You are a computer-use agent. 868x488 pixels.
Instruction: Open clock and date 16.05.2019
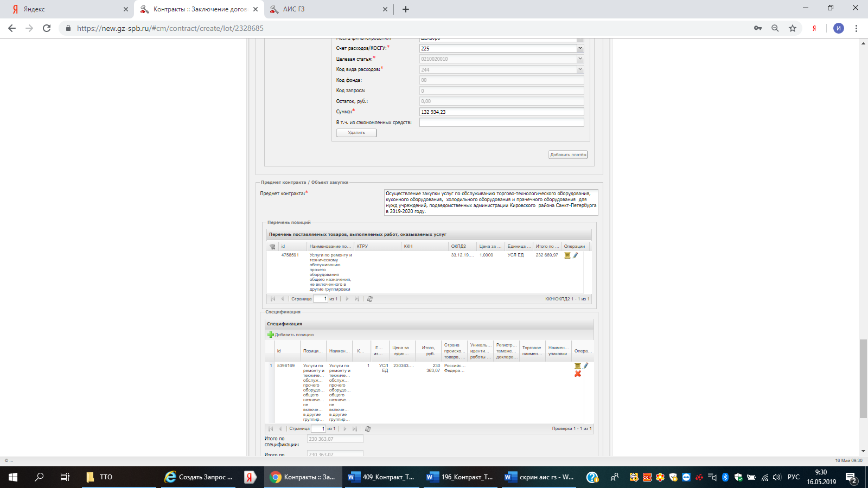(x=821, y=477)
